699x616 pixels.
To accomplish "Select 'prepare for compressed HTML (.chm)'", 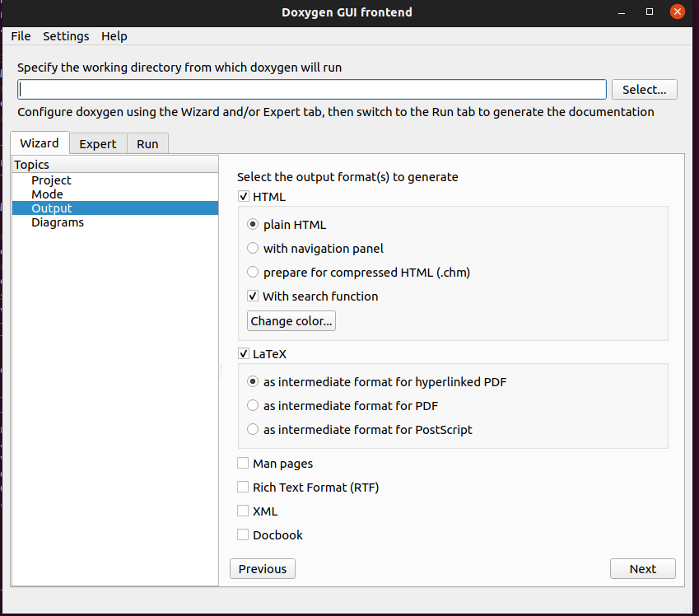I will point(253,272).
